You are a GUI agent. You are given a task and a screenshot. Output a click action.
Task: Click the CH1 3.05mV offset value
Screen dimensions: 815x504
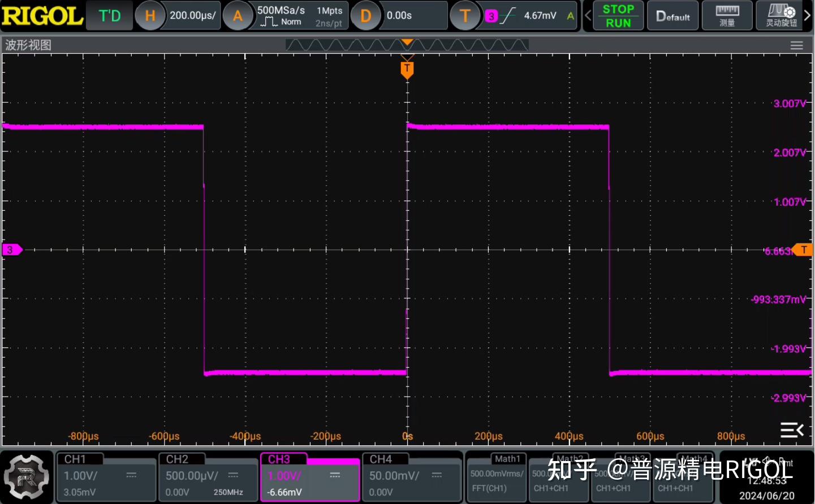point(80,492)
